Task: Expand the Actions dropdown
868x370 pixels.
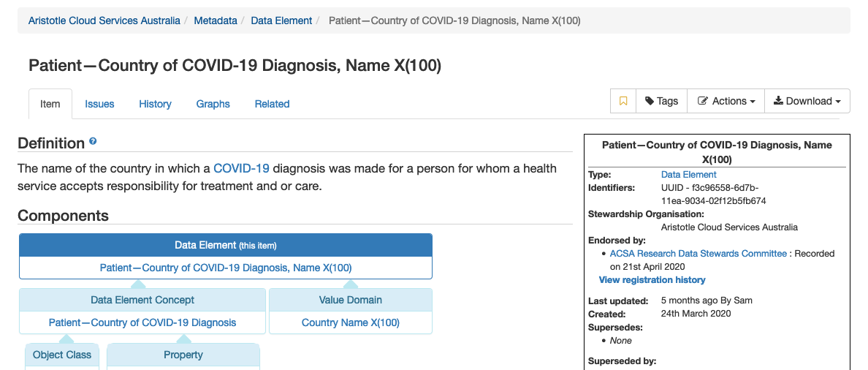Action: click(726, 102)
